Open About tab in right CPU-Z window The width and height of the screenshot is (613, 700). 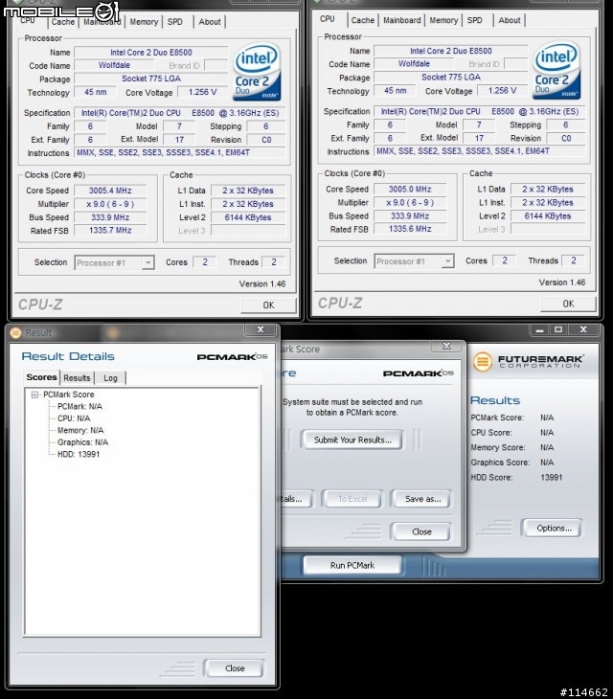[x=509, y=20]
